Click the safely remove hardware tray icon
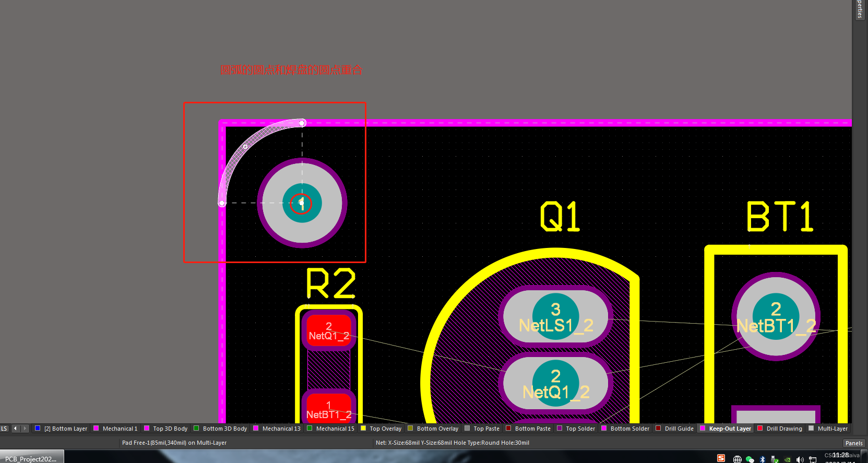868x463 pixels. coord(775,459)
